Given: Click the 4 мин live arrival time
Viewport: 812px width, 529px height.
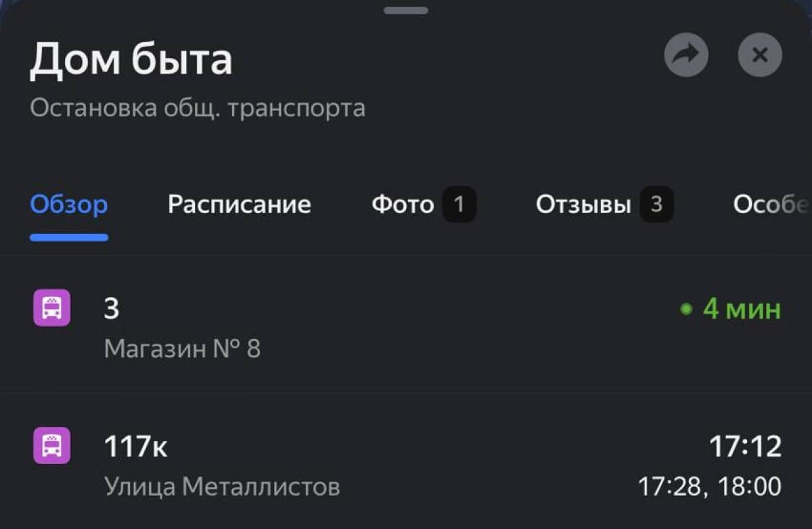Looking at the screenshot, I should point(740,308).
